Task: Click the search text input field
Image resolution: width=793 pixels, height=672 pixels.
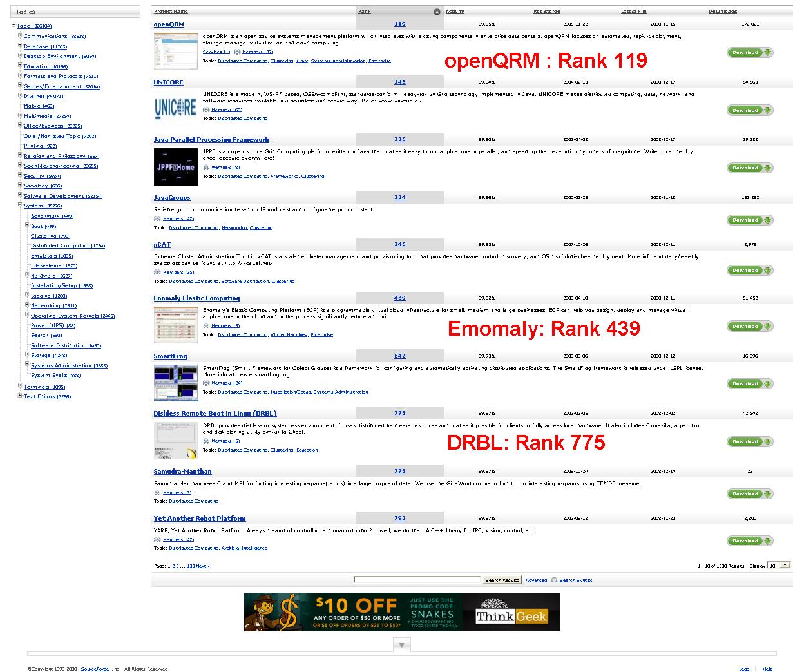Action: click(417, 580)
